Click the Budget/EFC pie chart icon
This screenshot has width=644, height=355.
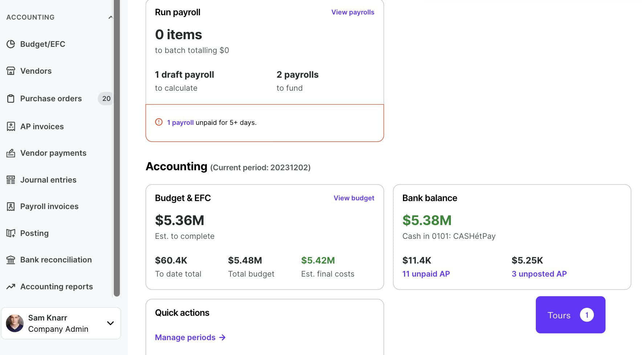coord(11,44)
